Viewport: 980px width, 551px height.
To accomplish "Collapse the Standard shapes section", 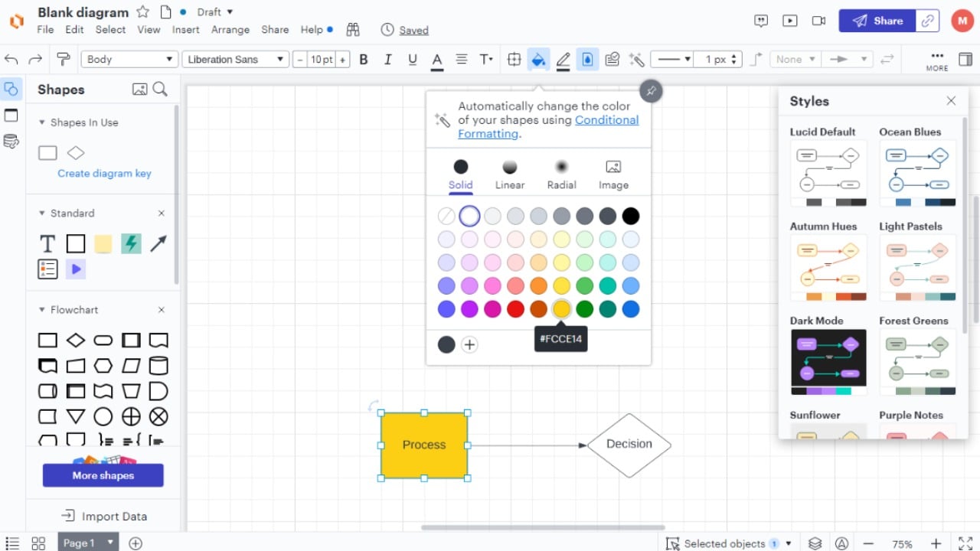I will tap(42, 214).
